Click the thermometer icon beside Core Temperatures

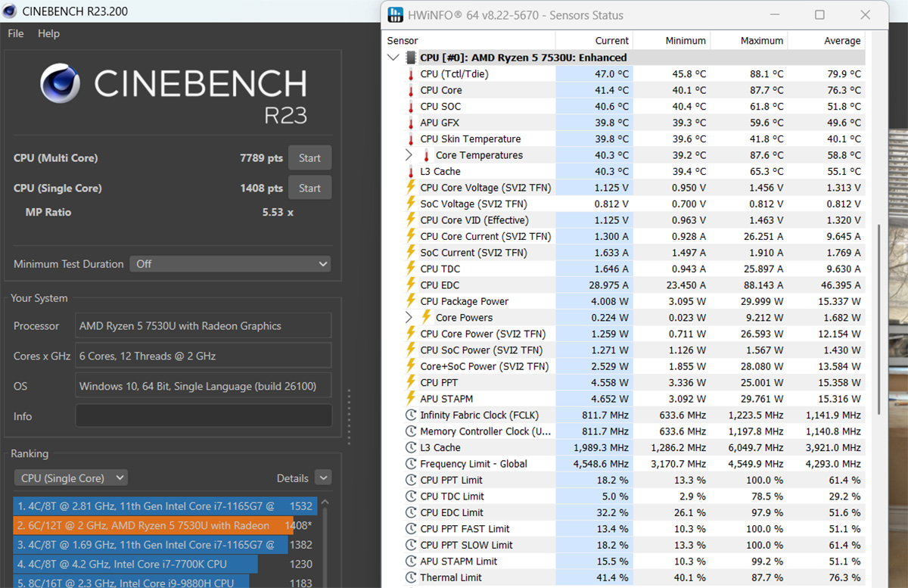pos(426,155)
